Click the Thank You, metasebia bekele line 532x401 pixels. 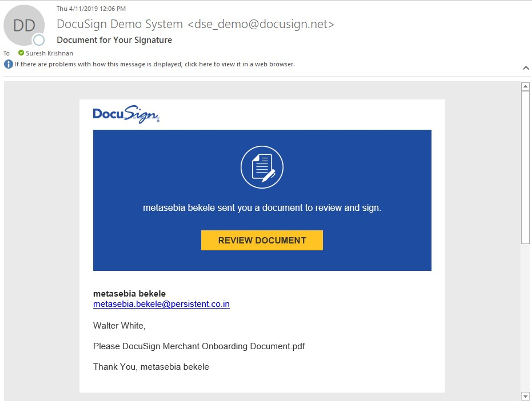151,367
